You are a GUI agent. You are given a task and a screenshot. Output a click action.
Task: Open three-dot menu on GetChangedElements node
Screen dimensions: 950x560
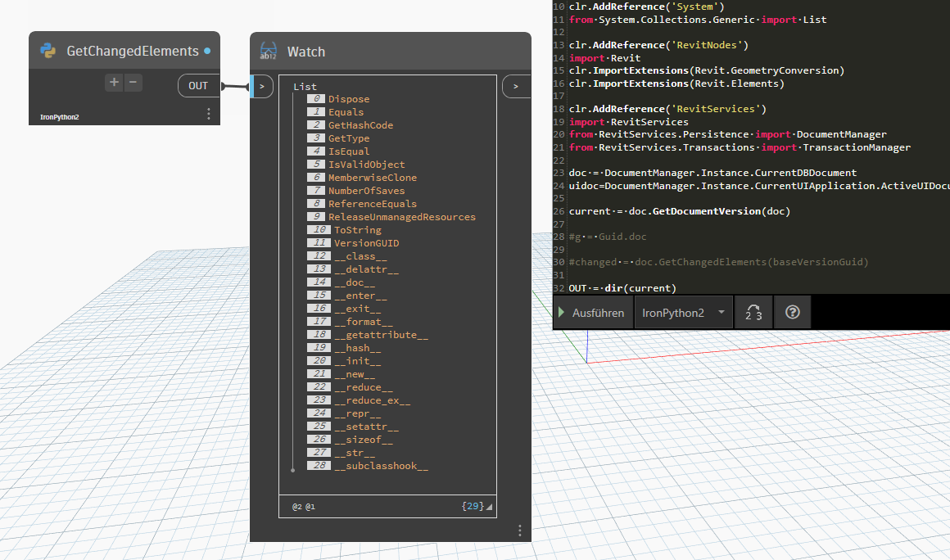(209, 114)
